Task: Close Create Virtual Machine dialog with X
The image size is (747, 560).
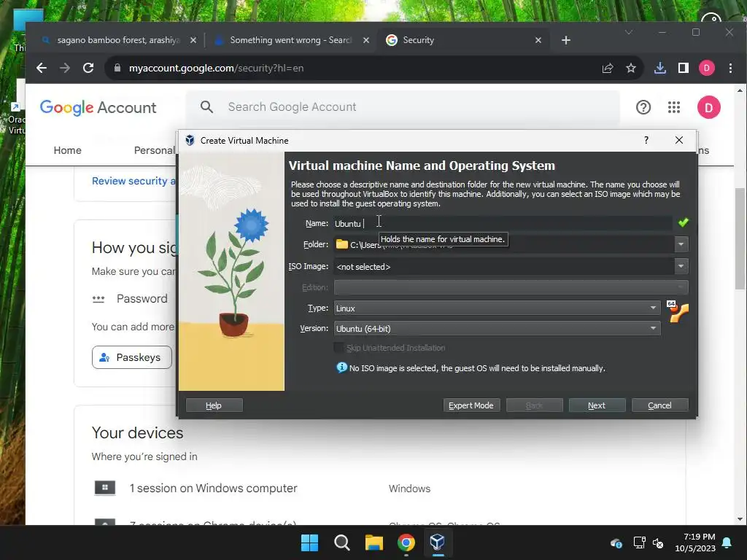Action: (679, 140)
